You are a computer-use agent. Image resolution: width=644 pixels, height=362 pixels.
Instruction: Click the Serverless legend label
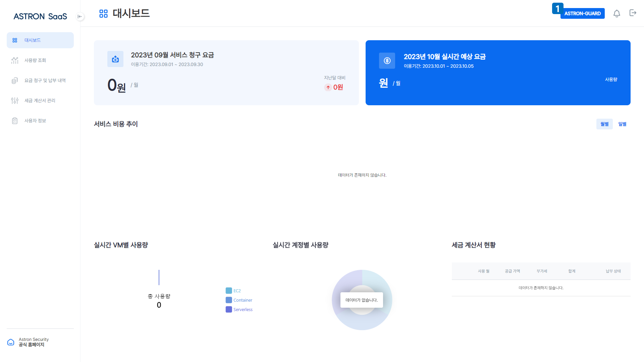point(243,309)
